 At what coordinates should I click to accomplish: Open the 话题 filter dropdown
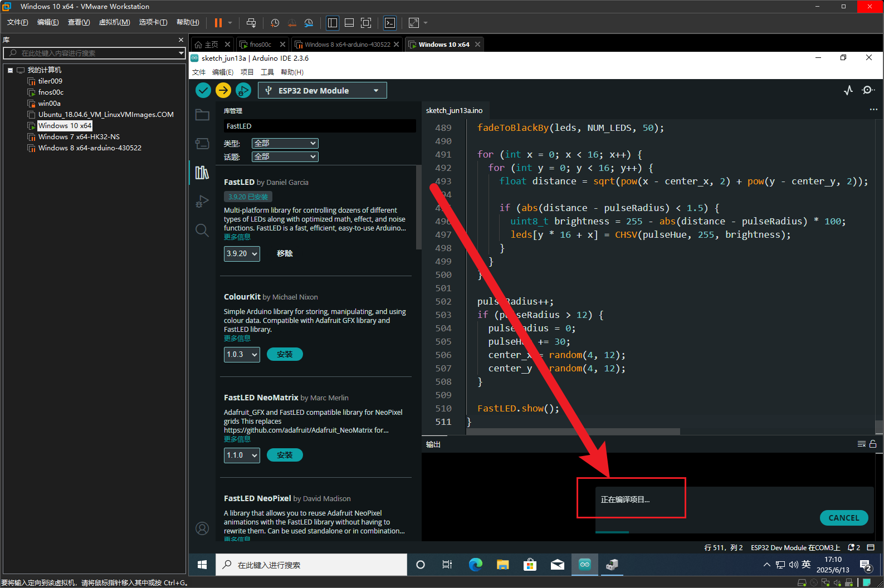click(x=285, y=156)
